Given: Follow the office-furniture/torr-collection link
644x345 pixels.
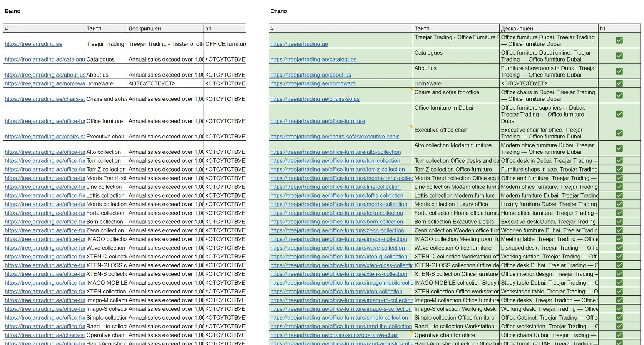Looking at the screenshot, I should (335, 161).
